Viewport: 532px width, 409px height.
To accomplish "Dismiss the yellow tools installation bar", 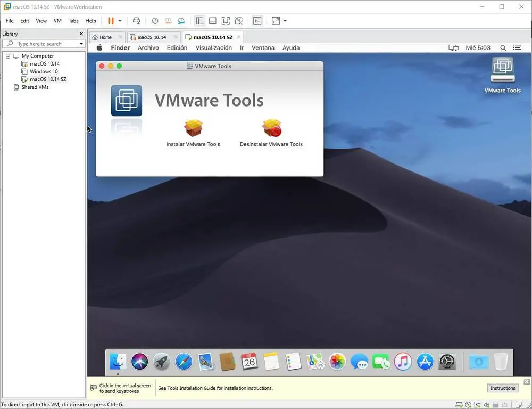I will click(527, 381).
